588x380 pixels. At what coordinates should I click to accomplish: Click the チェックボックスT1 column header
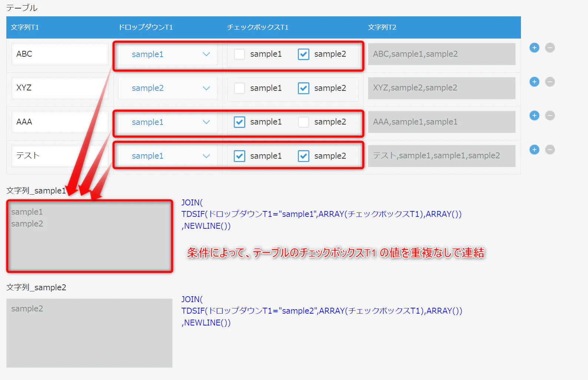[258, 27]
